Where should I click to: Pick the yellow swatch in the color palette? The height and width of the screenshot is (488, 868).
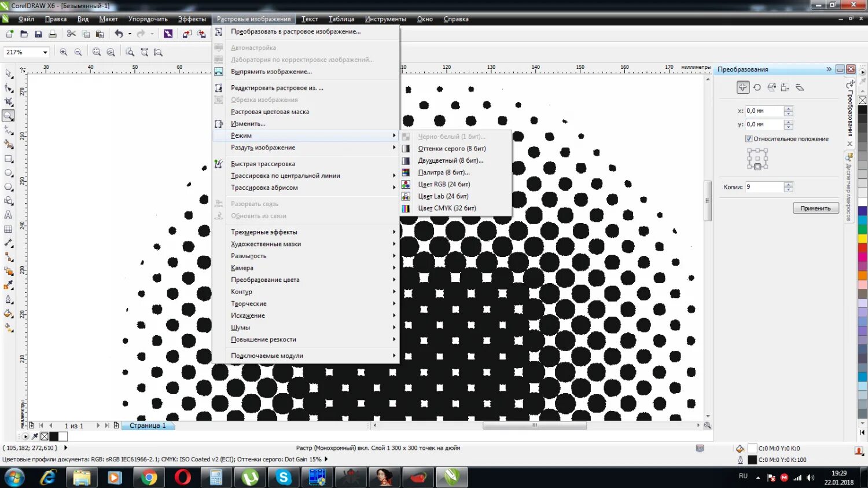coord(863,239)
